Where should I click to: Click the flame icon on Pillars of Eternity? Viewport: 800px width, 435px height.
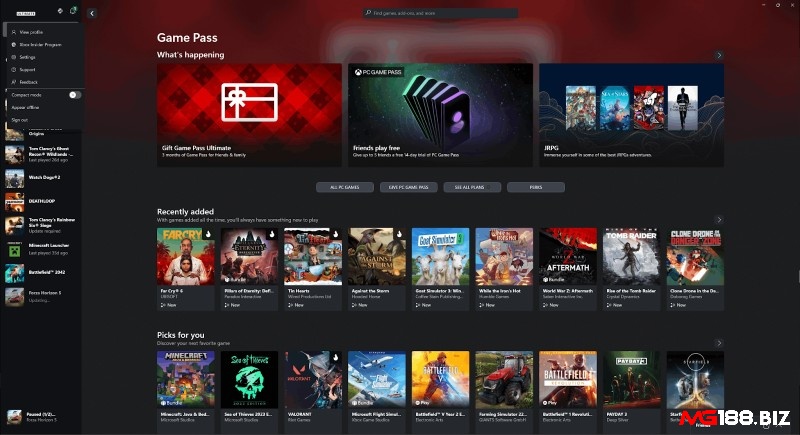[x=272, y=234]
